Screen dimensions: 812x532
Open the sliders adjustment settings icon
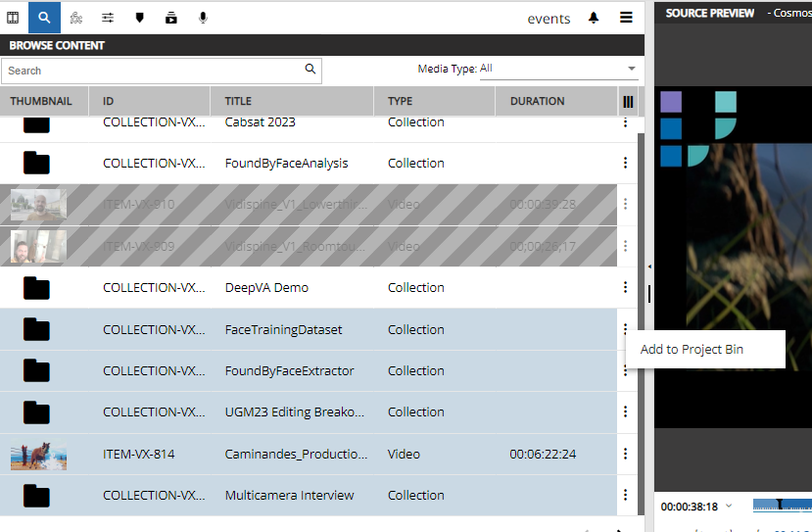(x=108, y=18)
